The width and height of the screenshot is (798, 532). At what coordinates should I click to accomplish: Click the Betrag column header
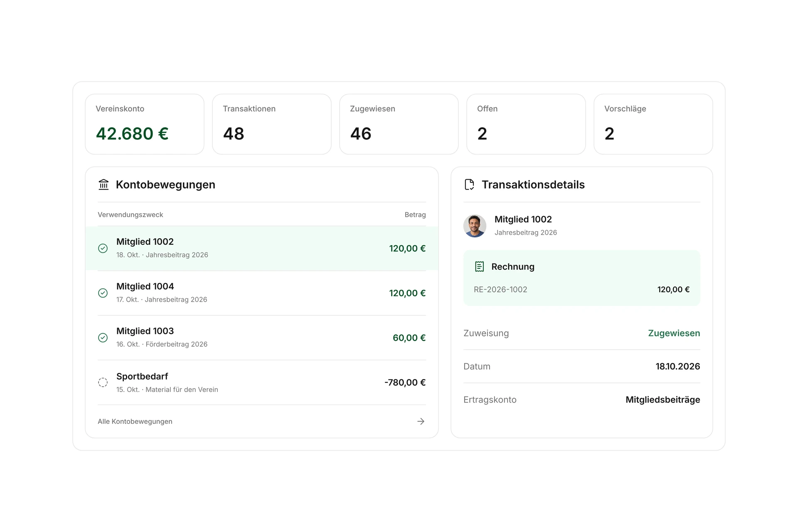coord(415,214)
